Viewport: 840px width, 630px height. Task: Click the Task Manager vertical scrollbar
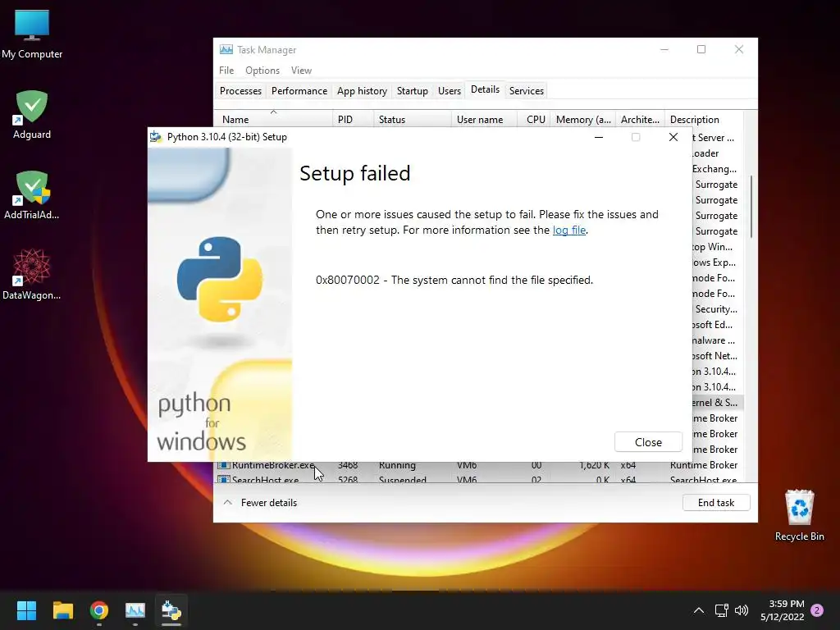pos(751,206)
